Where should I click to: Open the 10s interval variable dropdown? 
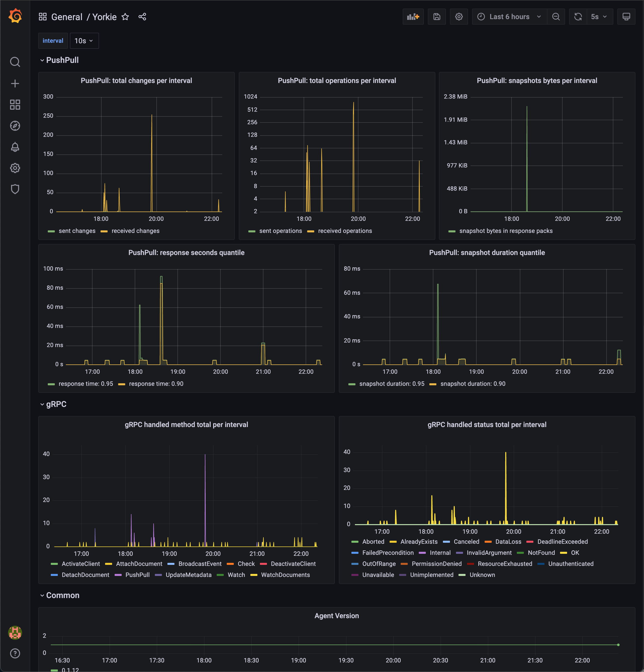pyautogui.click(x=84, y=41)
